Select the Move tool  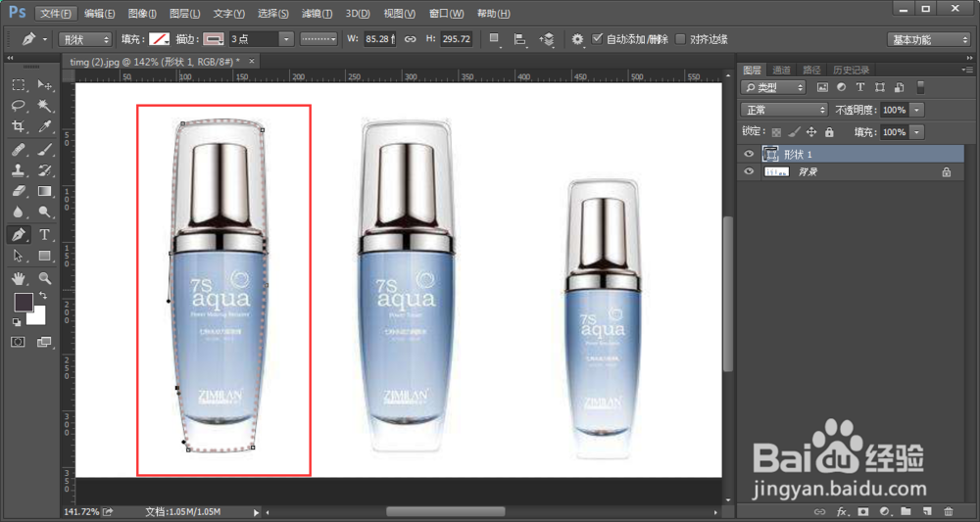[x=44, y=85]
